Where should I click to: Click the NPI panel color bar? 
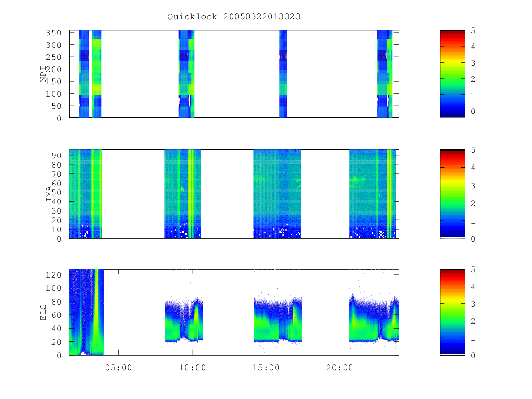pos(452,74)
